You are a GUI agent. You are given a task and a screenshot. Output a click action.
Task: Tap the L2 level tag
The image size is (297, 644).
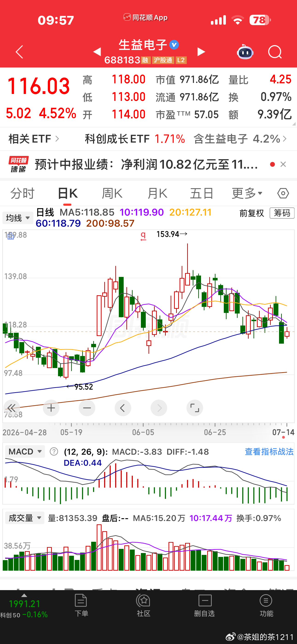click(x=181, y=60)
